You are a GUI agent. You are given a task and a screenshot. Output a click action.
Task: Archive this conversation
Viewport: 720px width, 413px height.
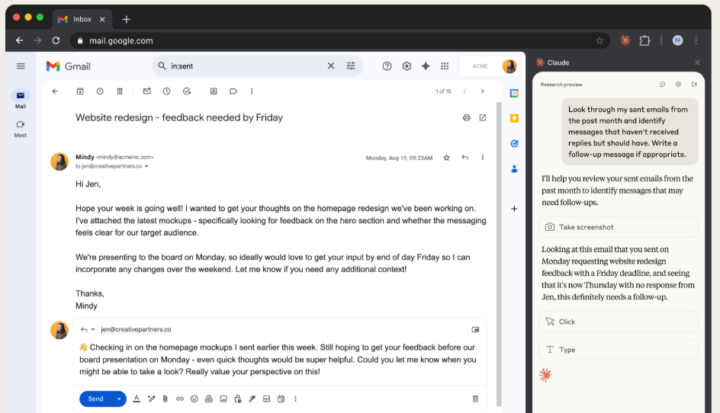pyautogui.click(x=80, y=91)
